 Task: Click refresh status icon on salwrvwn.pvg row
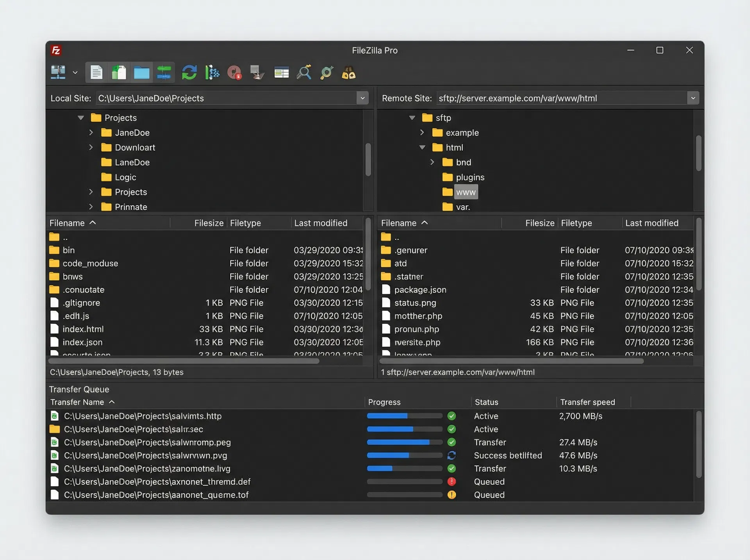click(452, 455)
